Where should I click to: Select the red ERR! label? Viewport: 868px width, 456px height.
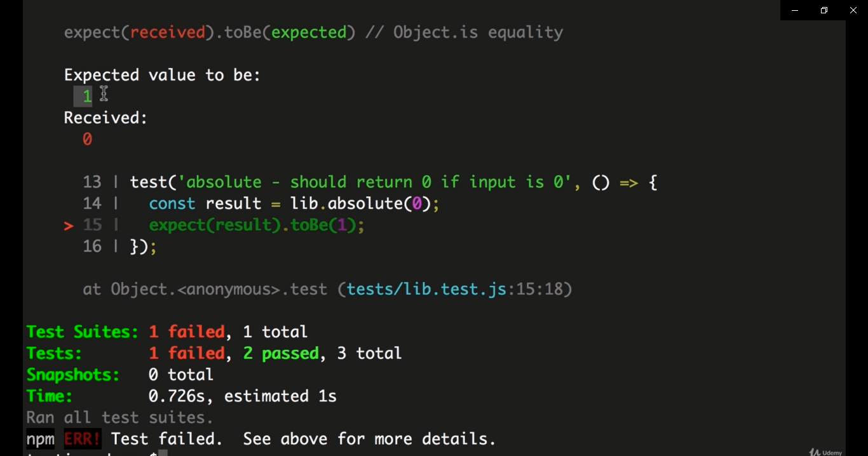pyautogui.click(x=82, y=439)
